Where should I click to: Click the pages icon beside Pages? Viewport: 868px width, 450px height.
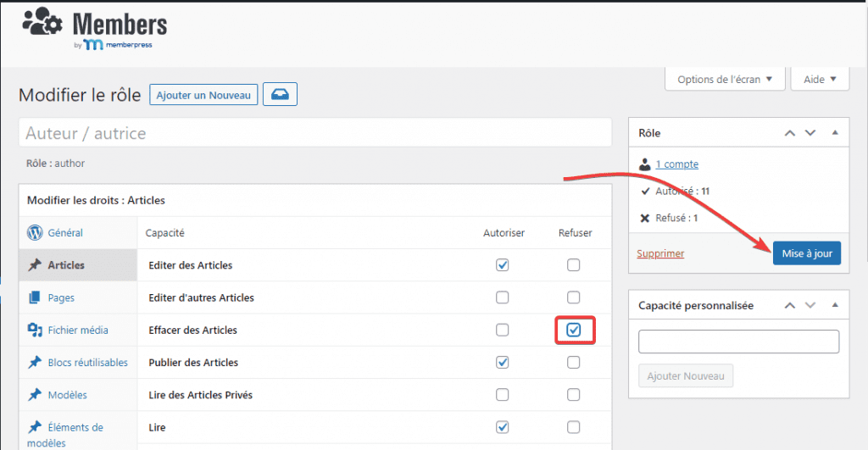point(34,297)
